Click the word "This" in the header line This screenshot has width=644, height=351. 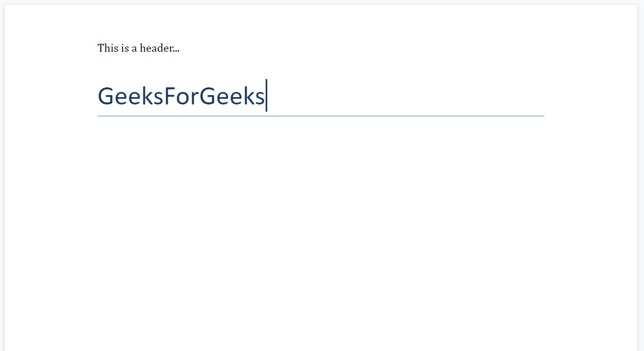(x=108, y=48)
